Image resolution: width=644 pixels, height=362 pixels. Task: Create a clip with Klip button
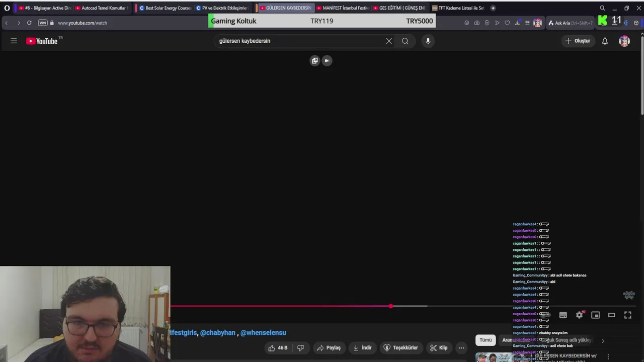coord(439,348)
